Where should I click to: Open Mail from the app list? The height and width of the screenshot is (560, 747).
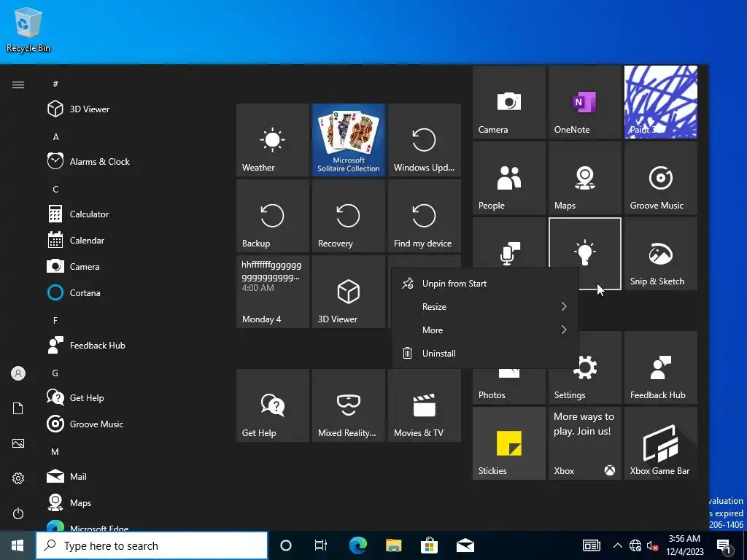(x=133, y=476)
